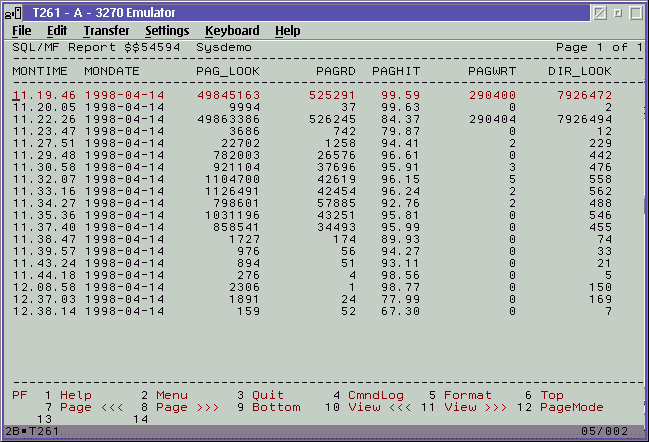Click time entry 11.20.05

click(44, 107)
